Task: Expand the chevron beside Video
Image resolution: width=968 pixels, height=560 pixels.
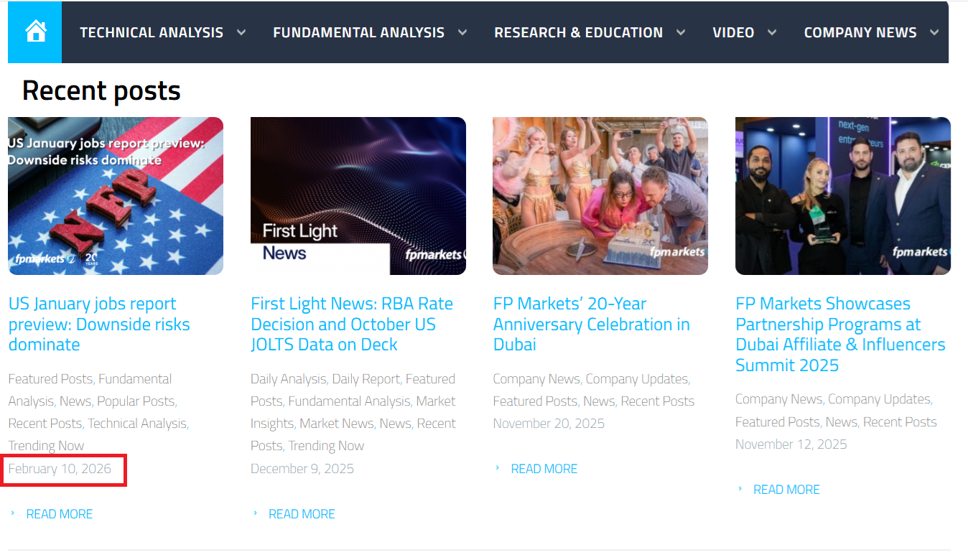Action: pyautogui.click(x=772, y=32)
